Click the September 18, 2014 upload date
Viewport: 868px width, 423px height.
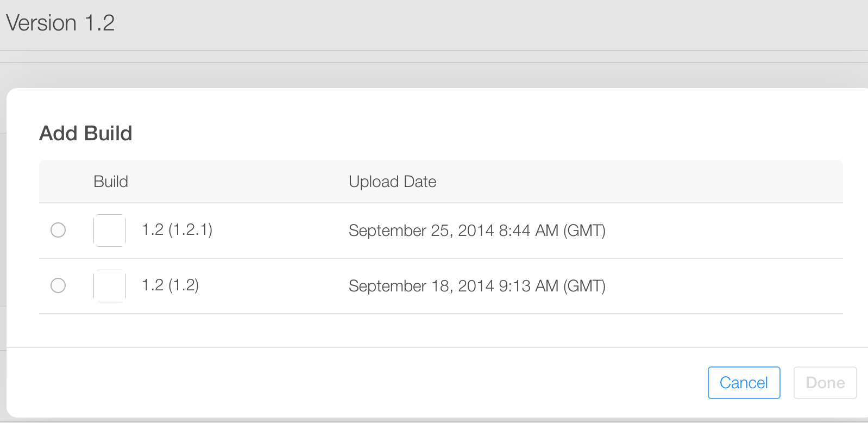(x=421, y=286)
